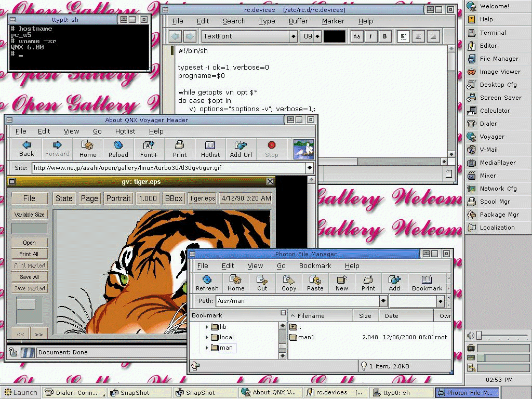
Task: Set right text alignment in editor
Action: click(x=433, y=36)
